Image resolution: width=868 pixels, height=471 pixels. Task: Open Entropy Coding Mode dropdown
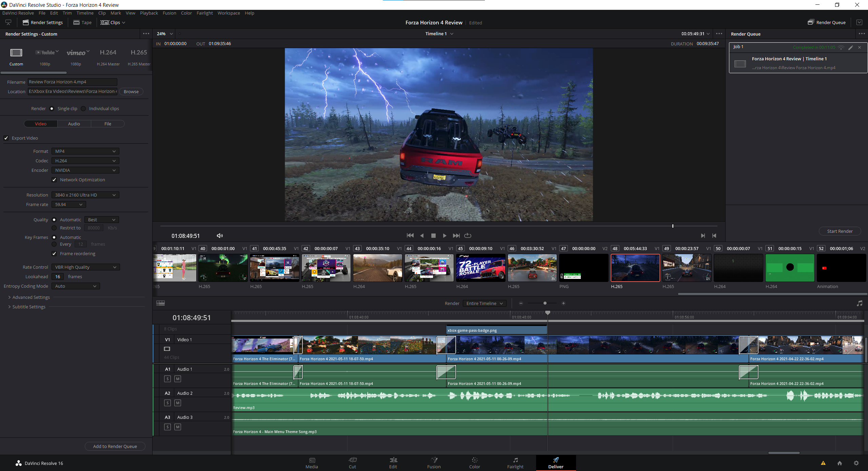76,286
